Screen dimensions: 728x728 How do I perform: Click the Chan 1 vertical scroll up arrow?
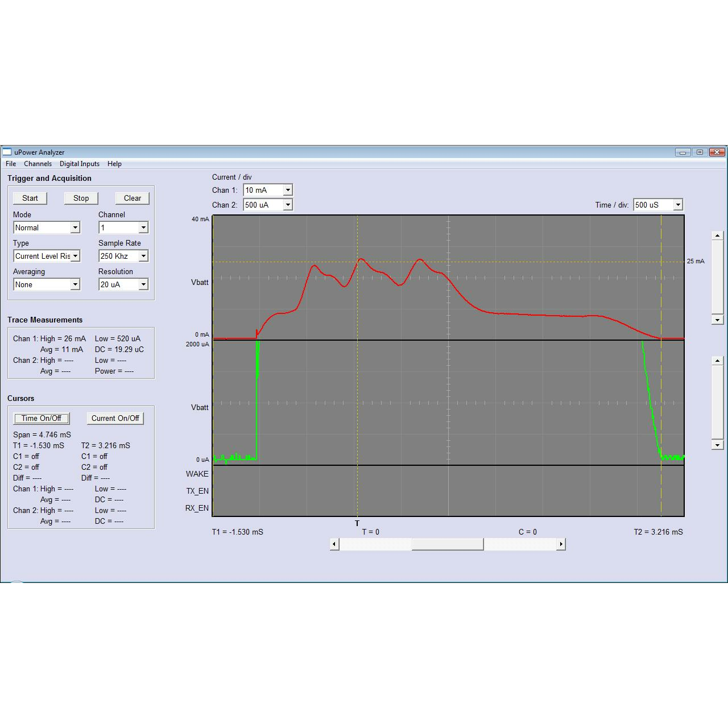717,235
